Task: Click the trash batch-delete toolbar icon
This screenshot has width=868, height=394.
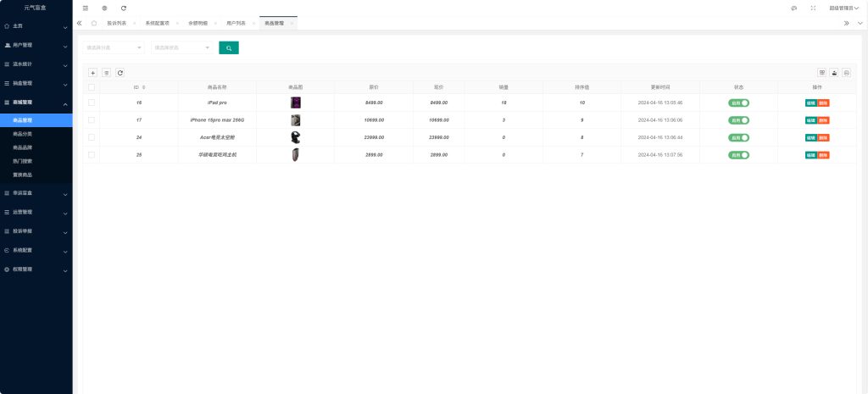Action: click(x=107, y=73)
